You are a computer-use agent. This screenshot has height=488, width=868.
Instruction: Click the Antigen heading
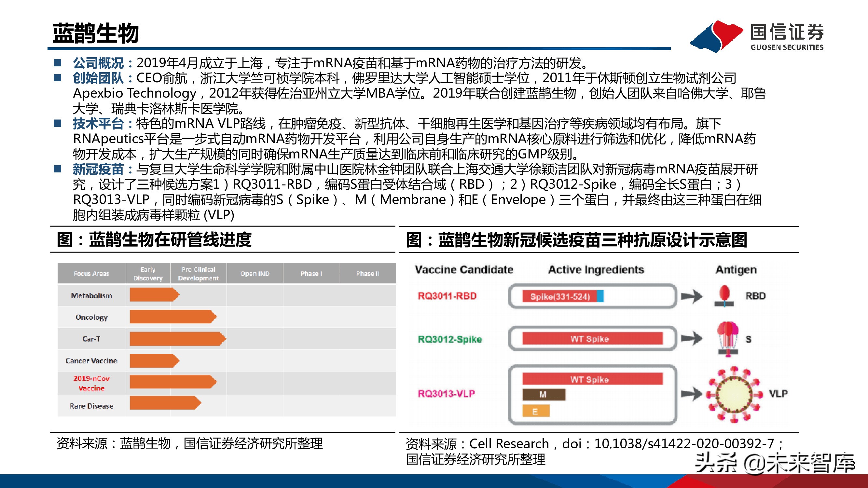click(x=736, y=270)
